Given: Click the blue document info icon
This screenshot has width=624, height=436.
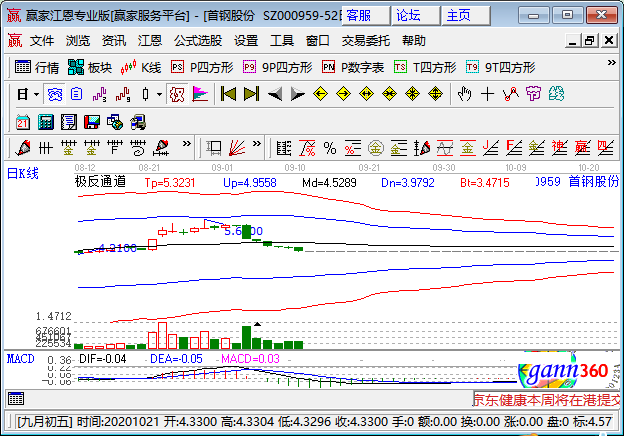Looking at the screenshot, I should pos(76,94).
